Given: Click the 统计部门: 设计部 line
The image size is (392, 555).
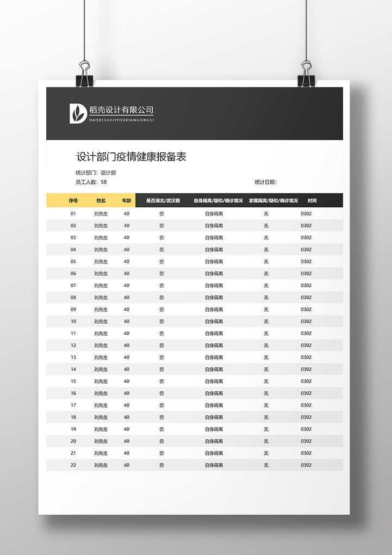Looking at the screenshot, I should (x=96, y=172).
